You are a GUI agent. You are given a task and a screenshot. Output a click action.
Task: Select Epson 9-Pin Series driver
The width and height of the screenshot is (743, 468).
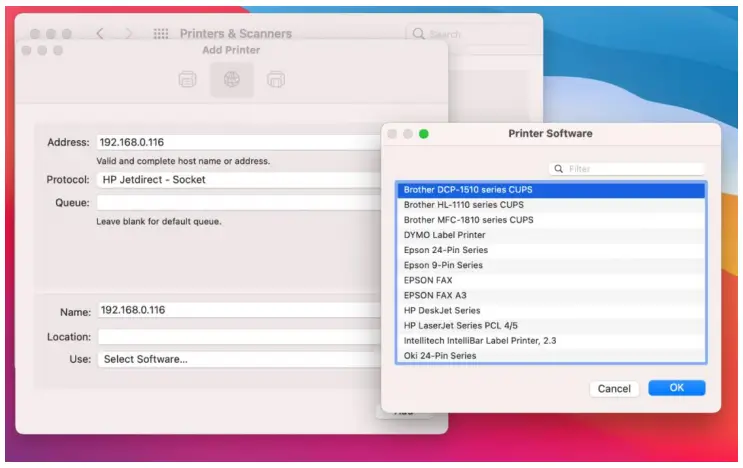[551, 266]
